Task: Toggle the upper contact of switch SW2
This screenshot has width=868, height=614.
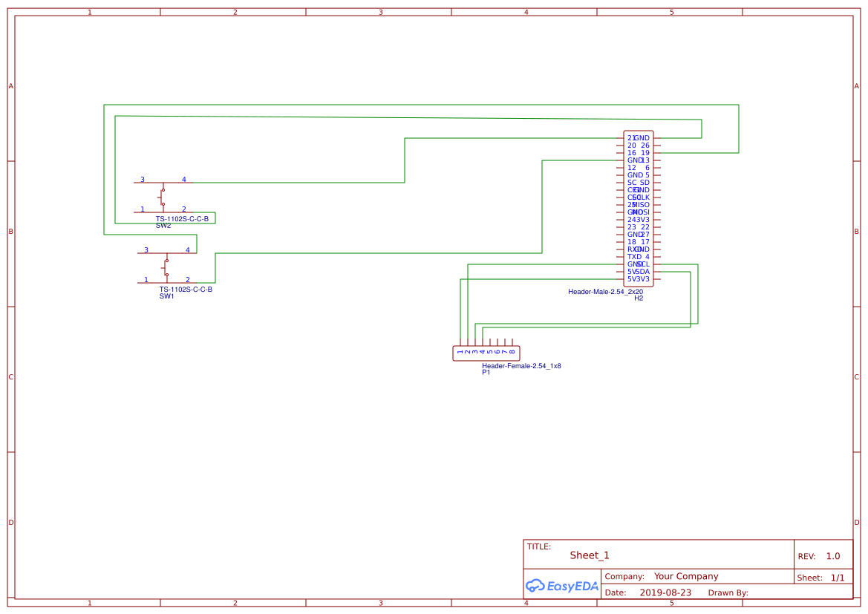Action: point(163,189)
